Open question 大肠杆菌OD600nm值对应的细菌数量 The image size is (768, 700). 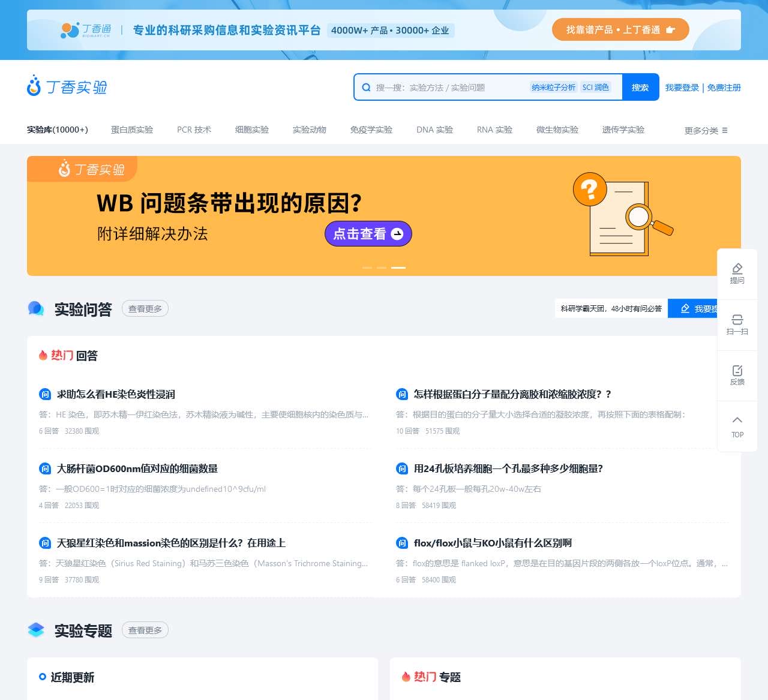(x=137, y=468)
